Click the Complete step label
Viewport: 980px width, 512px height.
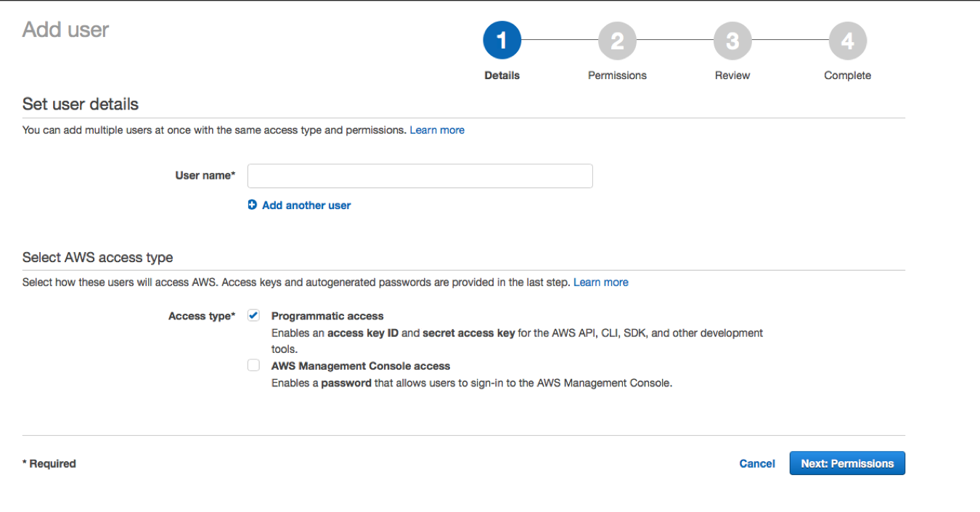click(x=847, y=75)
